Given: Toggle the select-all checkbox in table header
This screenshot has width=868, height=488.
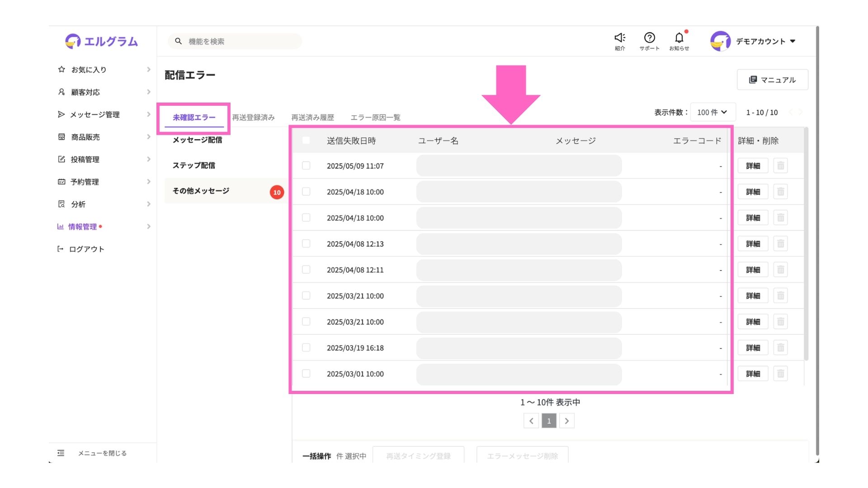Looking at the screenshot, I should 306,141.
